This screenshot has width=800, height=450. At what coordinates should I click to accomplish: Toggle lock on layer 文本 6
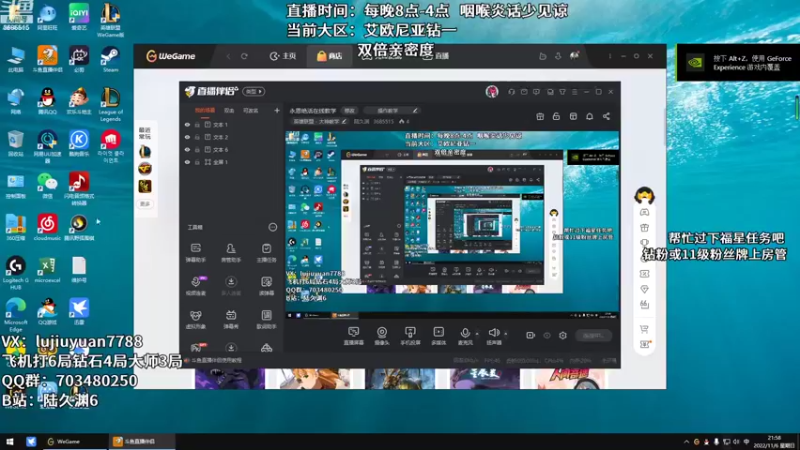pos(197,149)
